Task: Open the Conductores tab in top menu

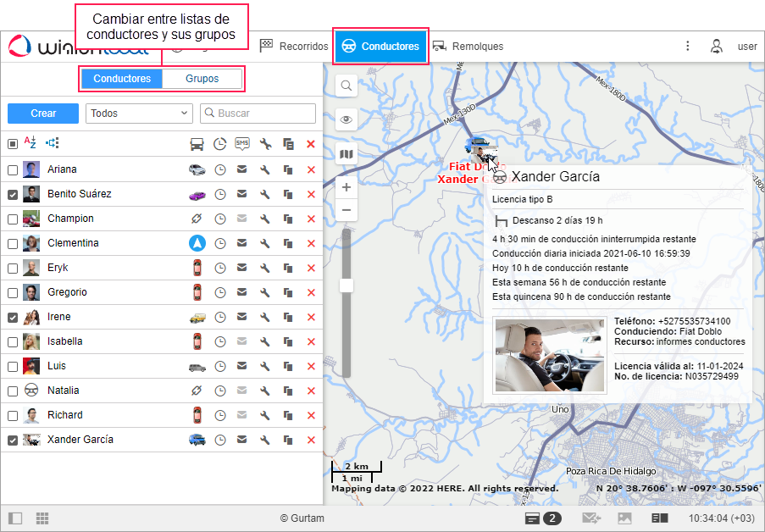Action: pyautogui.click(x=380, y=47)
